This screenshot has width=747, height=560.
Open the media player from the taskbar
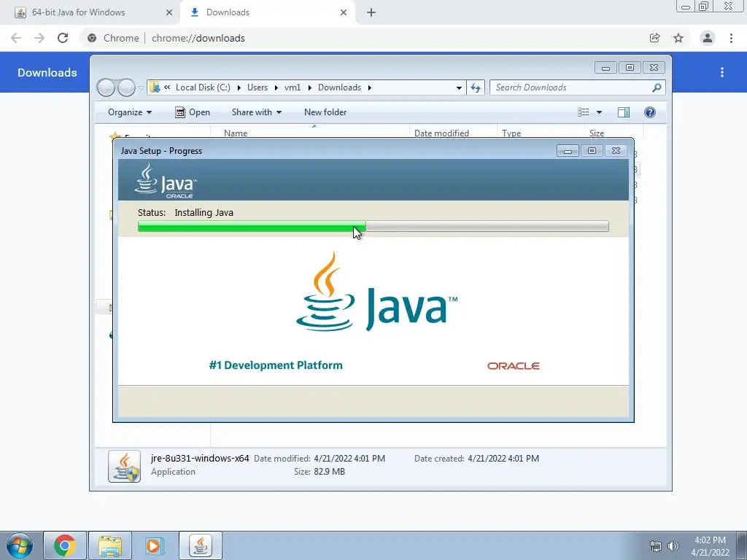coord(155,545)
